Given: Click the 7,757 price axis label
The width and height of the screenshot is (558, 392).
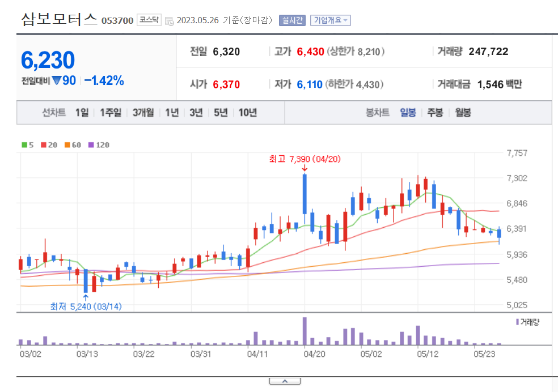Looking at the screenshot, I should point(517,153).
